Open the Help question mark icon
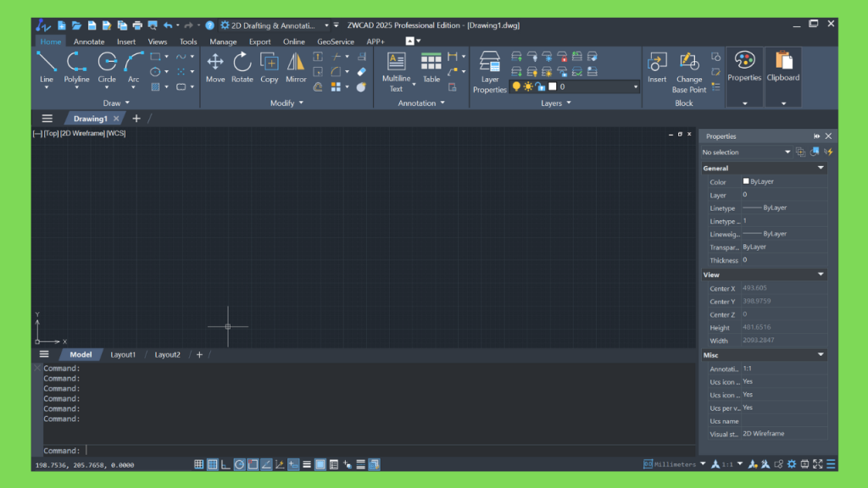The image size is (868, 488). tap(210, 25)
